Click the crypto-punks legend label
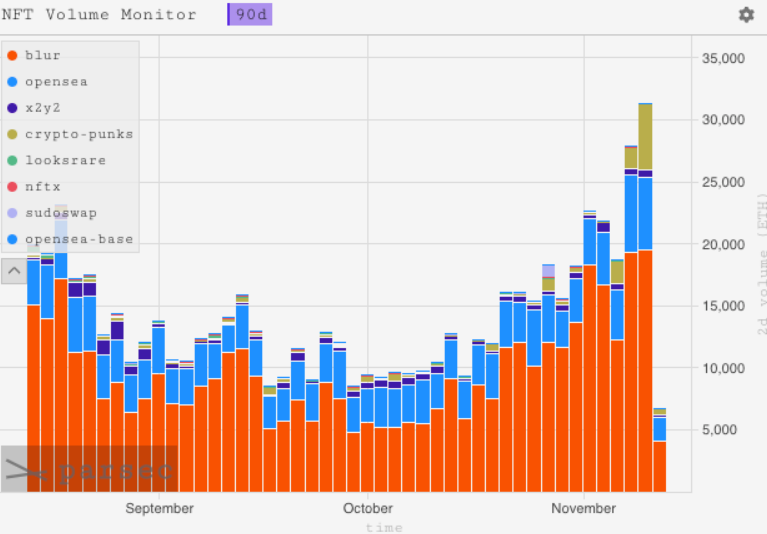The width and height of the screenshot is (767, 534). [x=79, y=134]
